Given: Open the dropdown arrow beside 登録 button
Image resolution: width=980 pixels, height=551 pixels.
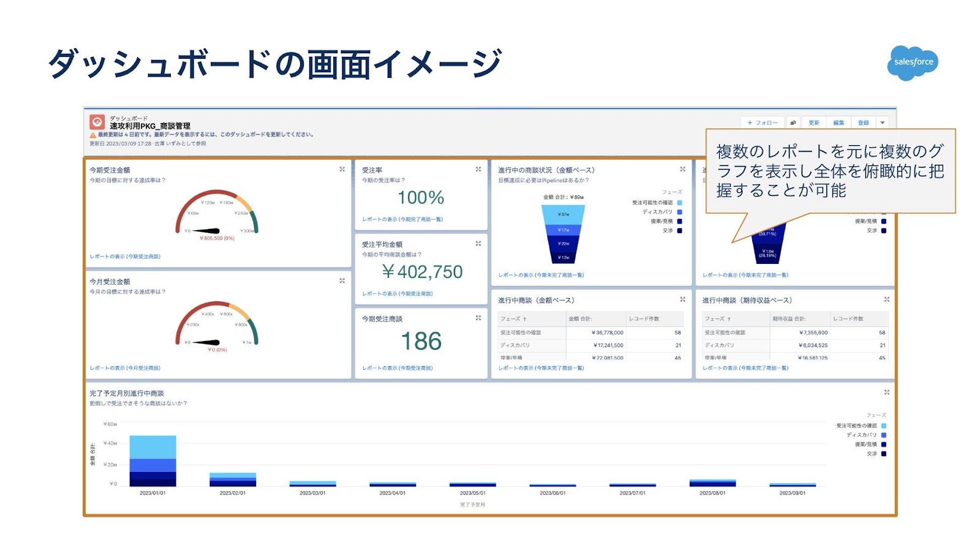Looking at the screenshot, I should 883,122.
